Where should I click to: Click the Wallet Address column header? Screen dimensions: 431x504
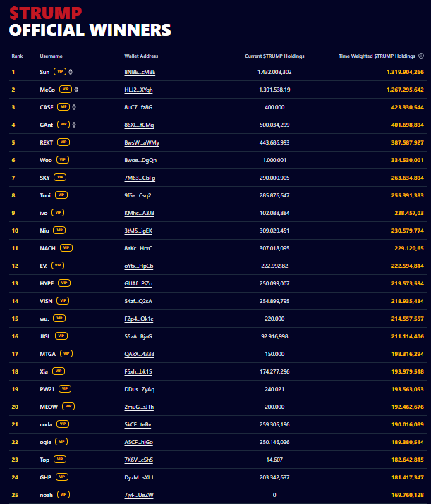tap(141, 56)
